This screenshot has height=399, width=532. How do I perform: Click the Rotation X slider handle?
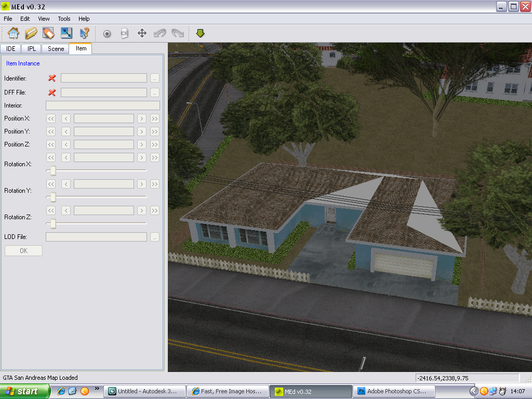pos(52,170)
